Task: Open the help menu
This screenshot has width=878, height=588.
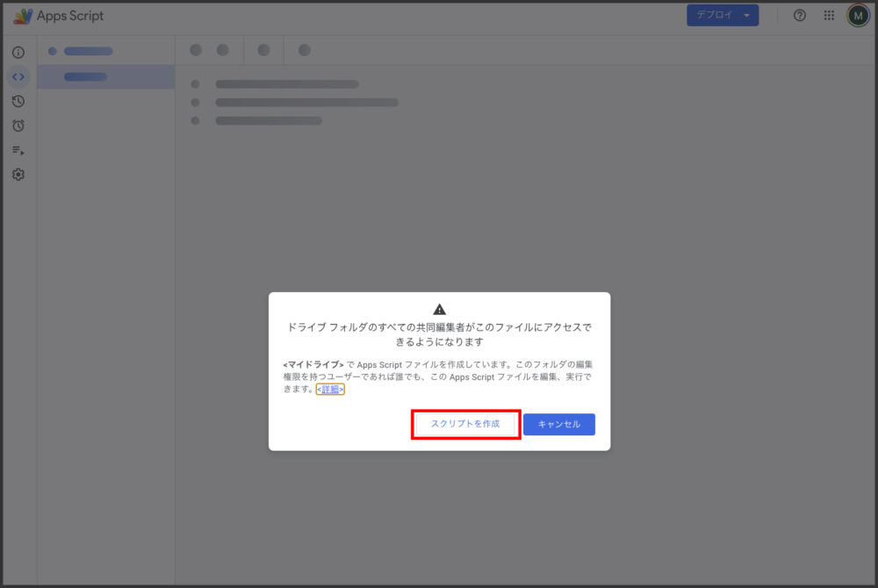Action: point(799,15)
